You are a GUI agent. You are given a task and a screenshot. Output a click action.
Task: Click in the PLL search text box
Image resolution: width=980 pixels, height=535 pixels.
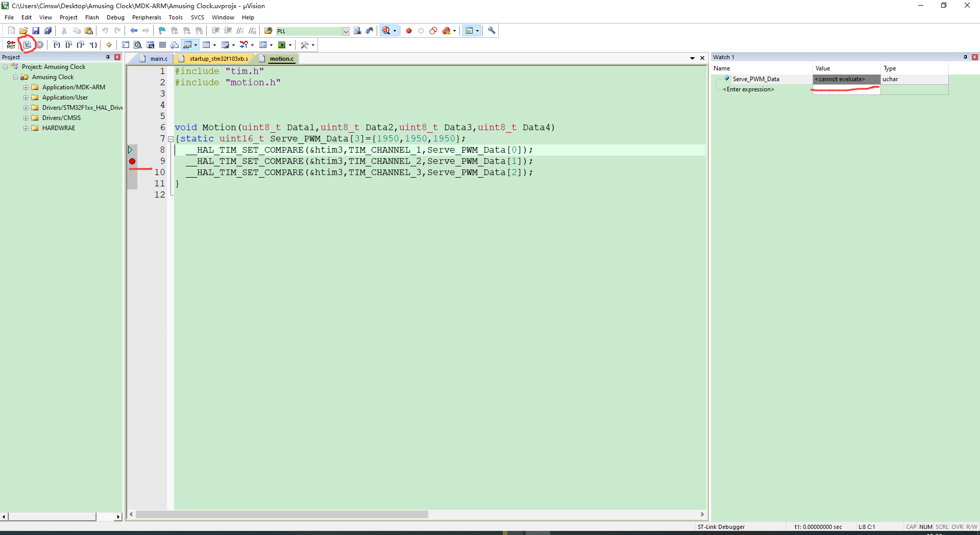point(309,31)
